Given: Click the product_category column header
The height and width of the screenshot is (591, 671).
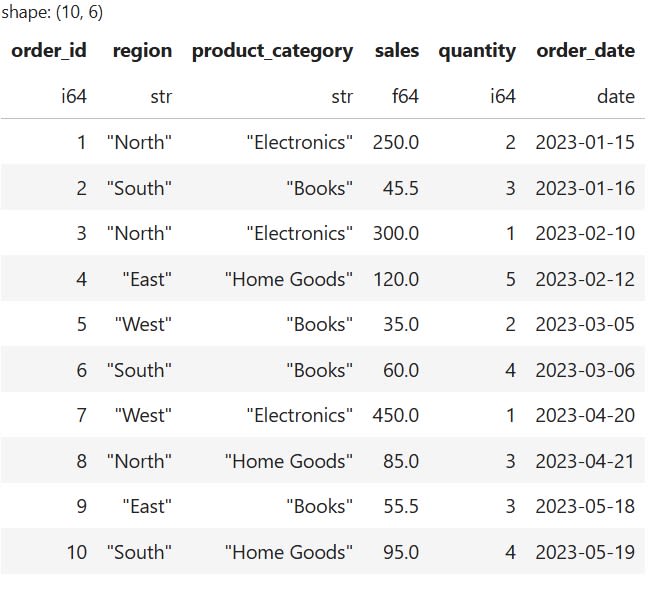Looking at the screenshot, I should [273, 52].
